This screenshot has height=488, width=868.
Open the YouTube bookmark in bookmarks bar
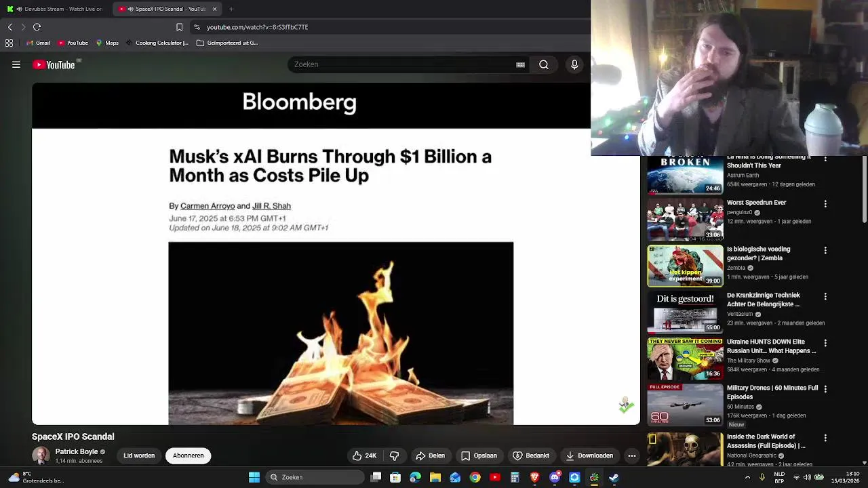(73, 43)
